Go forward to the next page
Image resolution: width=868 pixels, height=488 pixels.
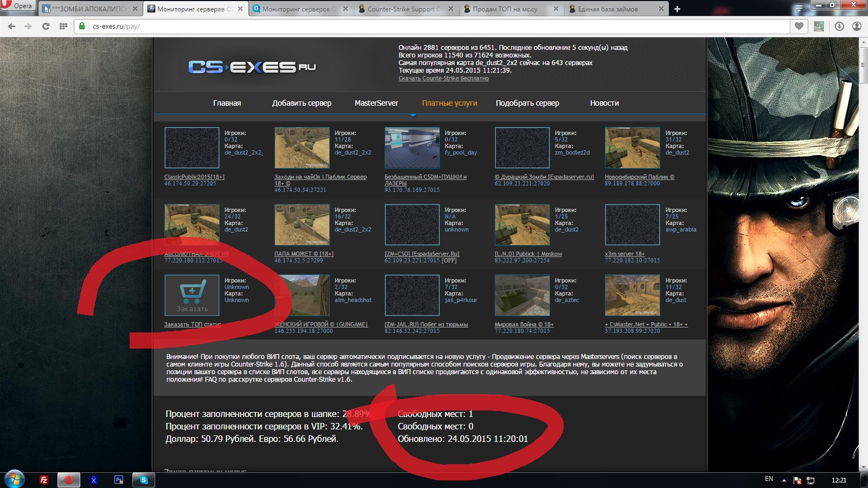pyautogui.click(x=28, y=26)
